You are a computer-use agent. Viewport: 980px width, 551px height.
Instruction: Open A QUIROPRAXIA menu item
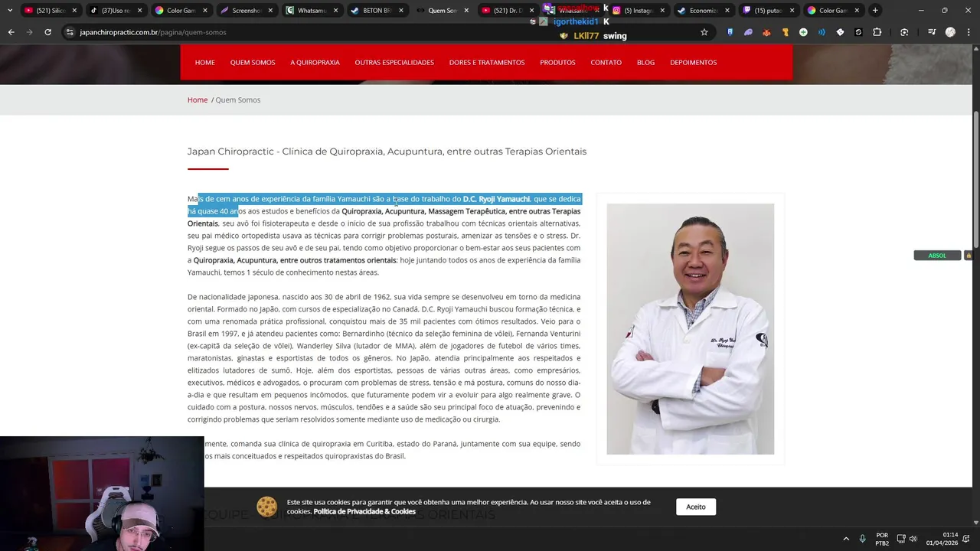click(315, 62)
